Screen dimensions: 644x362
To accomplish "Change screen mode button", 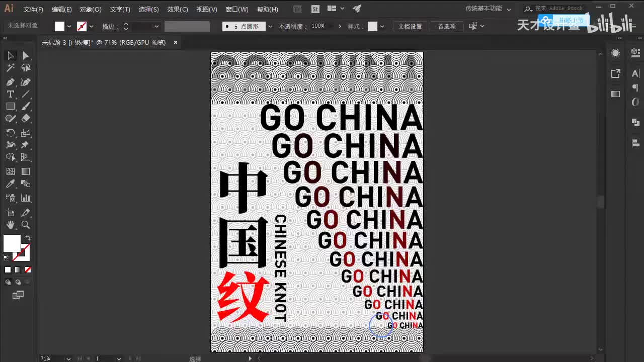I will [x=18, y=295].
